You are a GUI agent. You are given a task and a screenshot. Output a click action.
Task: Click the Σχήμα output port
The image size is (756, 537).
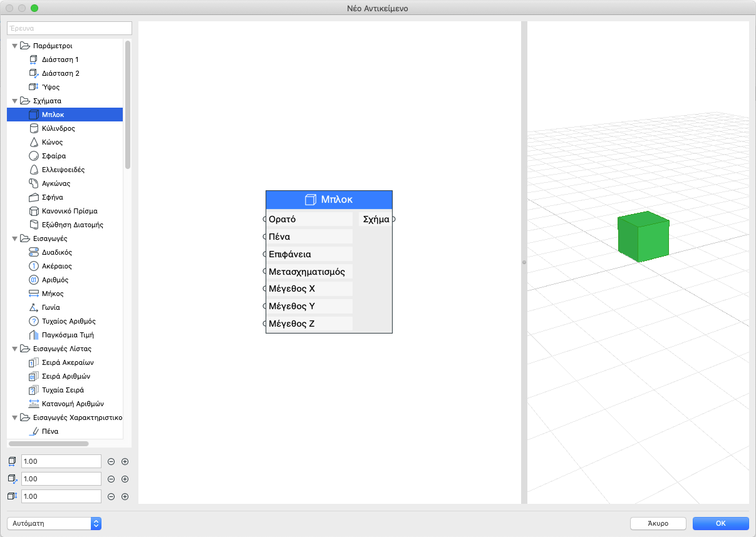(393, 219)
